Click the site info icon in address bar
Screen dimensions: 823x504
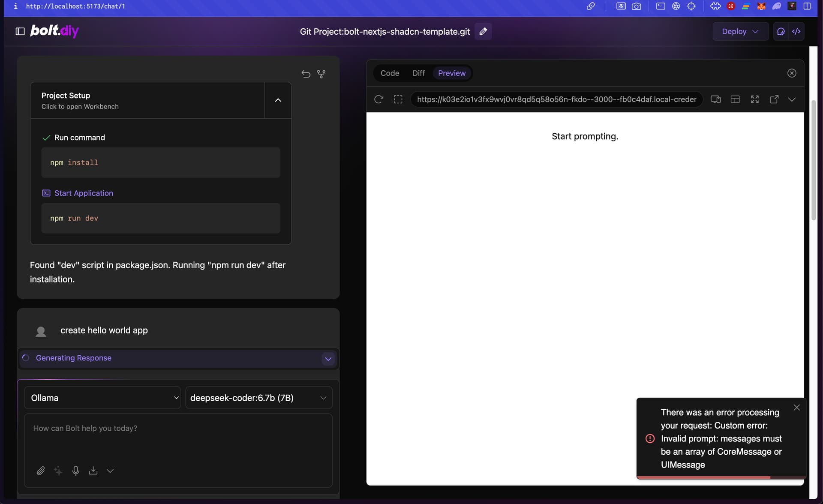pos(16,6)
